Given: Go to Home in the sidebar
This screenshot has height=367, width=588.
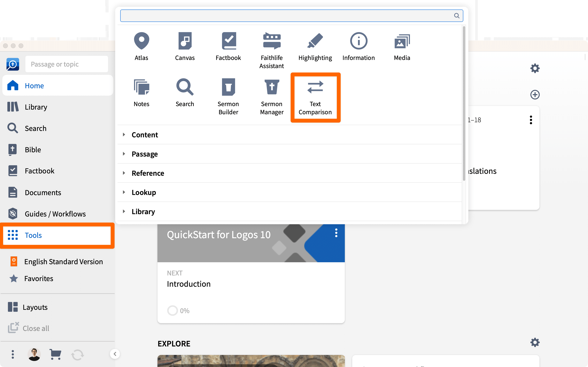Looking at the screenshot, I should pos(58,85).
